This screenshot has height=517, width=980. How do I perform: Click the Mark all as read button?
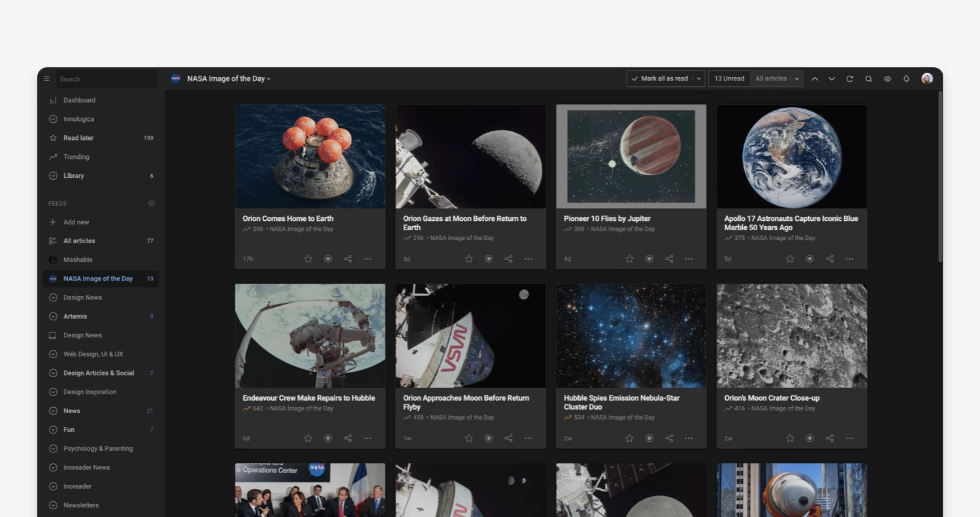click(659, 79)
